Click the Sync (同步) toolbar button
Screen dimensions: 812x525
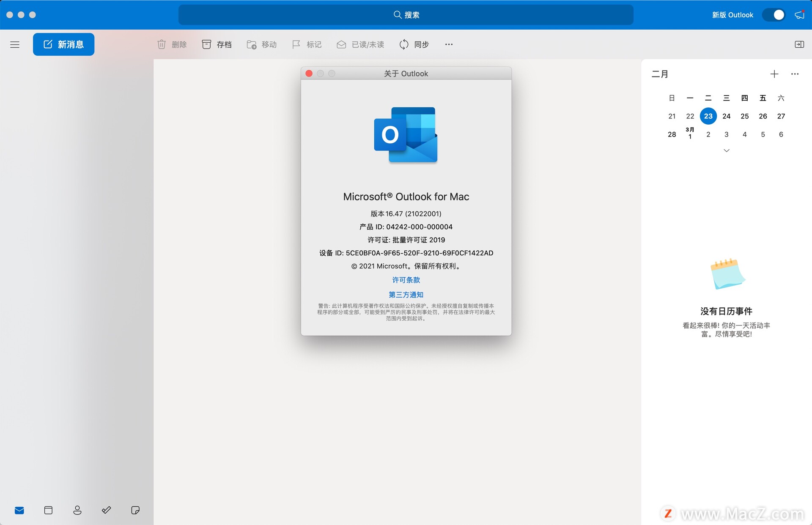coord(414,44)
